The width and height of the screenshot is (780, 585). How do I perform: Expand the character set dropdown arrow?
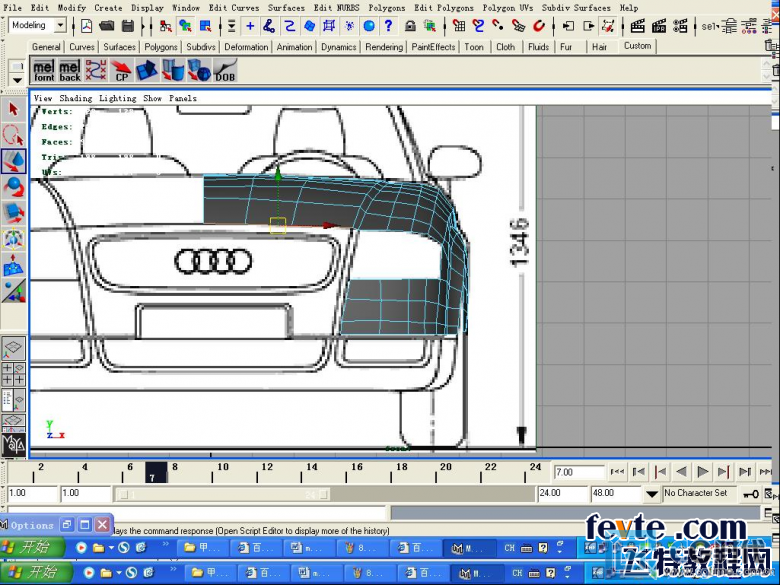pos(652,494)
